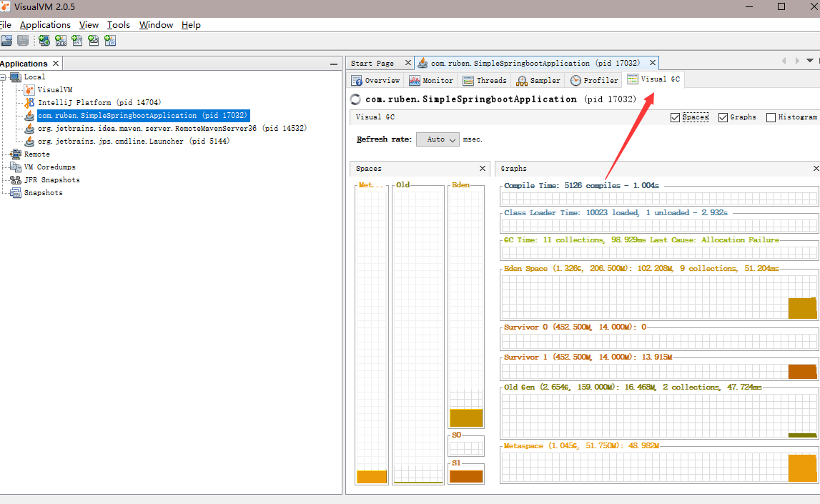Select the IntelliJ Platform application icon
Screen dimensions: 820x504
[29, 103]
